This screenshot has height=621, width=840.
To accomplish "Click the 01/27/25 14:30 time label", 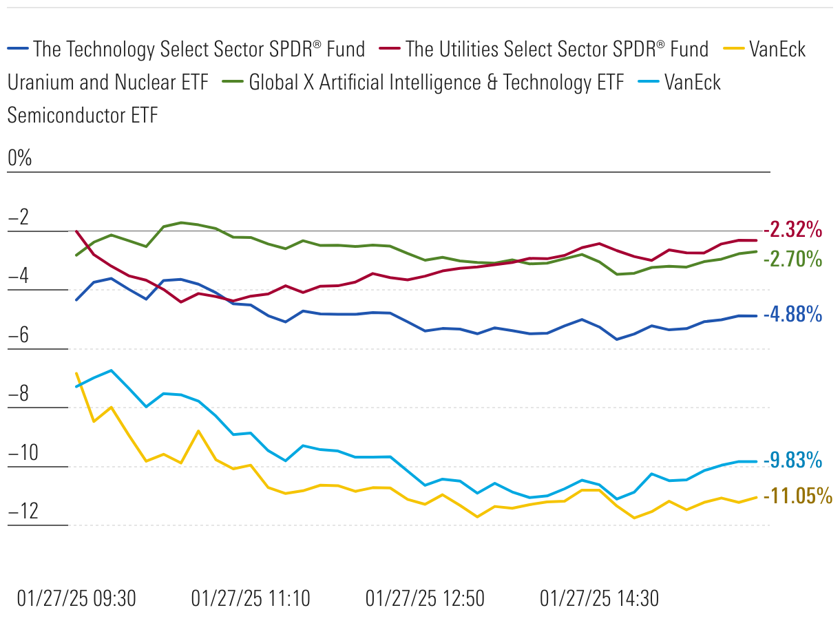I will tap(599, 598).
